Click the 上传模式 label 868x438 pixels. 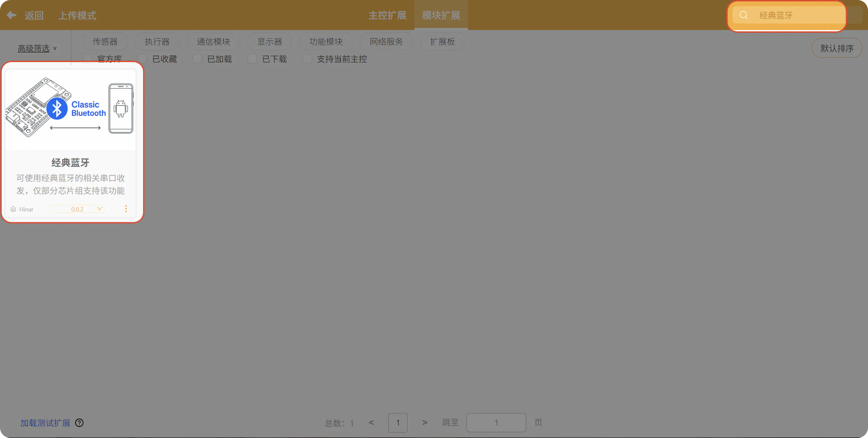[x=77, y=15]
